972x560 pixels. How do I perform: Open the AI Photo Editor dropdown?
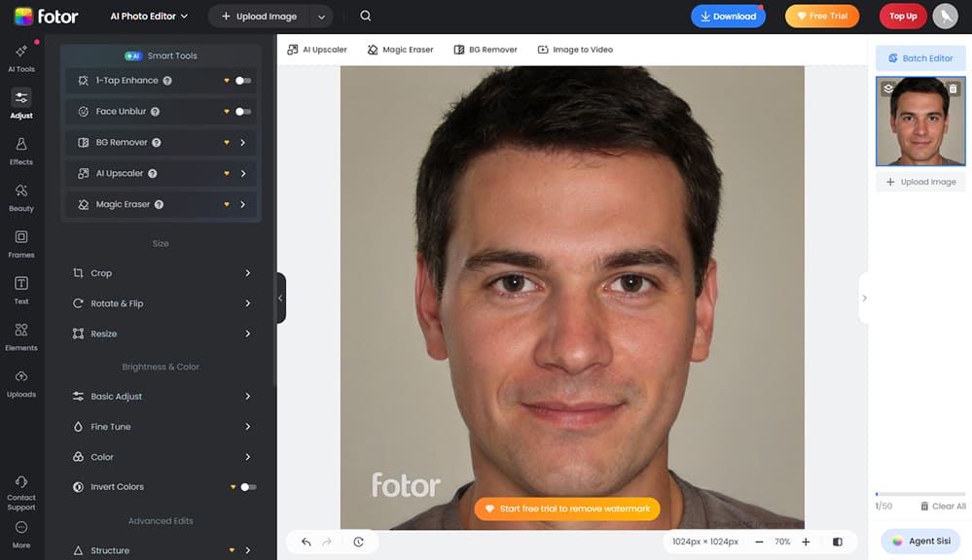pos(149,16)
